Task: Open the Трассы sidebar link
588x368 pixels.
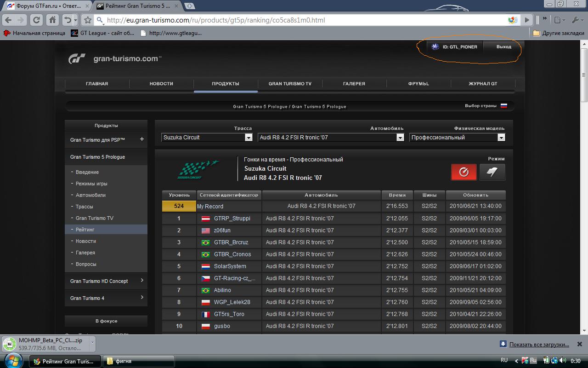Action: pyautogui.click(x=84, y=207)
